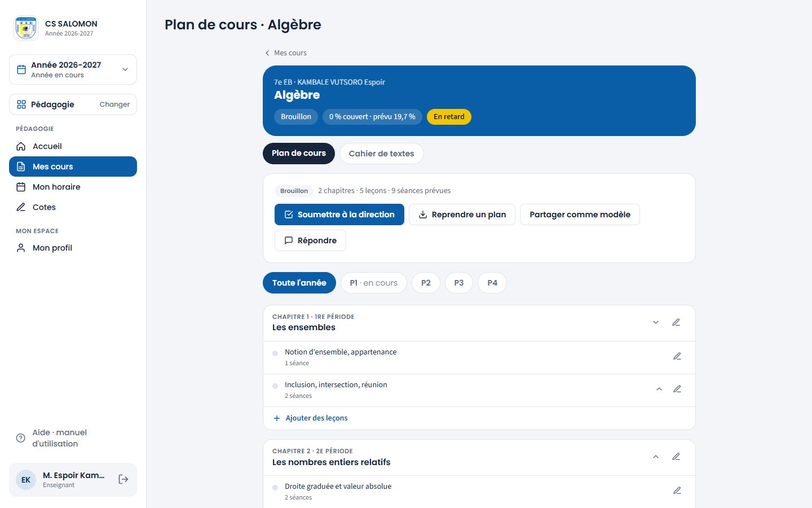Click the 0 % couvert · prévu 19,7 % badge
Image resolution: width=812 pixels, height=508 pixels.
pyautogui.click(x=372, y=117)
